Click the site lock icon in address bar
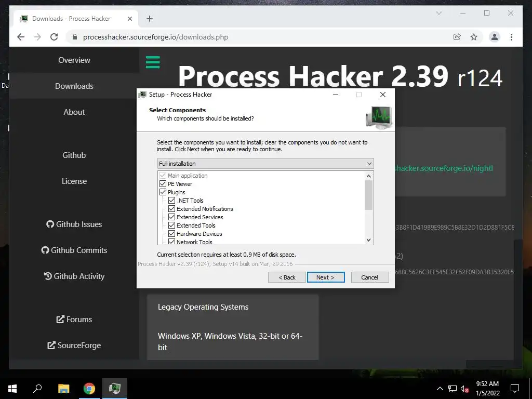 click(x=75, y=37)
